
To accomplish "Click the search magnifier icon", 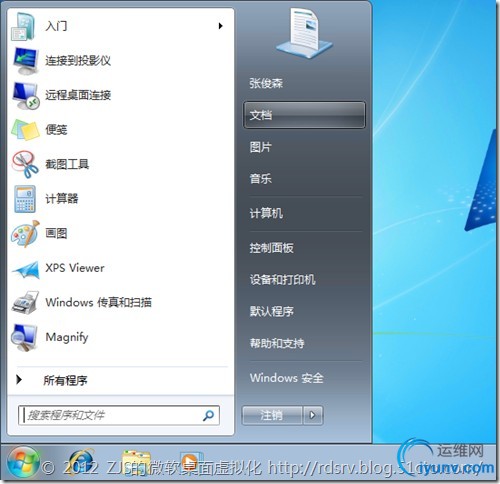I will (x=209, y=415).
